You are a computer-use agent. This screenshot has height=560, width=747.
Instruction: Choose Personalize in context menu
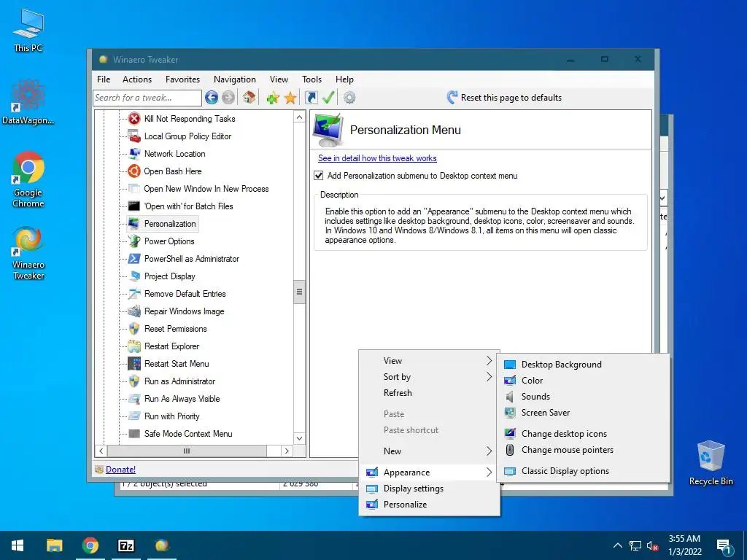[429, 505]
